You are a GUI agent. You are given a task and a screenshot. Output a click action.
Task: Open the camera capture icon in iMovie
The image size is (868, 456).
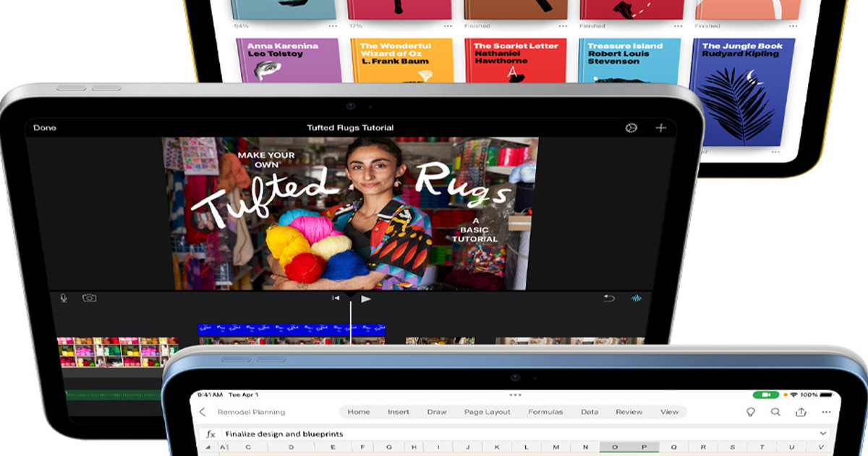[89, 298]
